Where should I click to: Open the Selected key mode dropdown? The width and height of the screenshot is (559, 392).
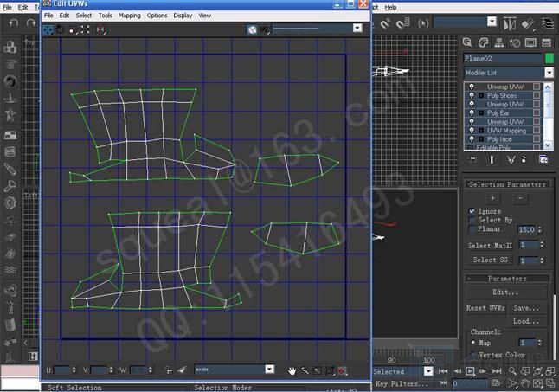[x=428, y=371]
